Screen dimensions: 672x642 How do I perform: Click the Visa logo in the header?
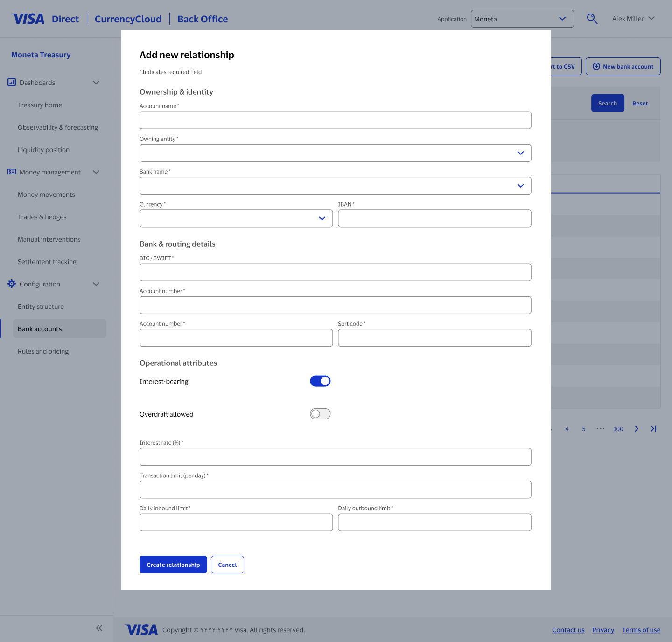pyautogui.click(x=28, y=19)
